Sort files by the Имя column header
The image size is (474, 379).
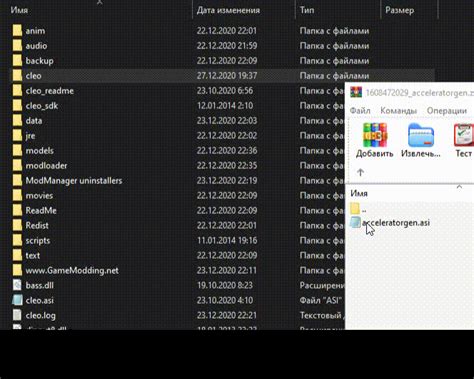19,10
